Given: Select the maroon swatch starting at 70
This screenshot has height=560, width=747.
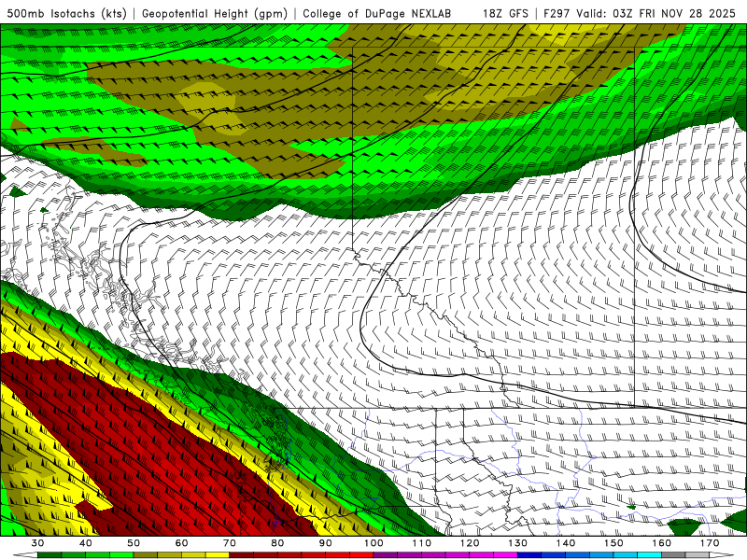Looking at the screenshot, I should point(242,556).
